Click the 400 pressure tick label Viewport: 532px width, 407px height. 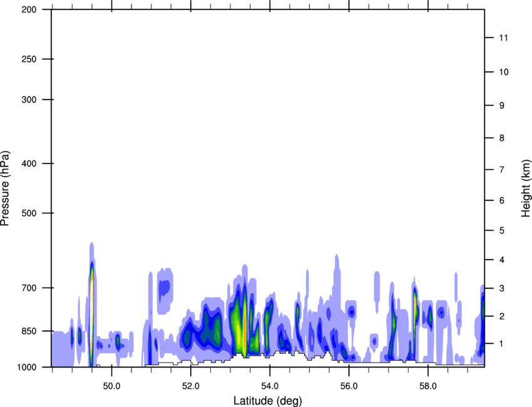pyautogui.click(x=29, y=163)
